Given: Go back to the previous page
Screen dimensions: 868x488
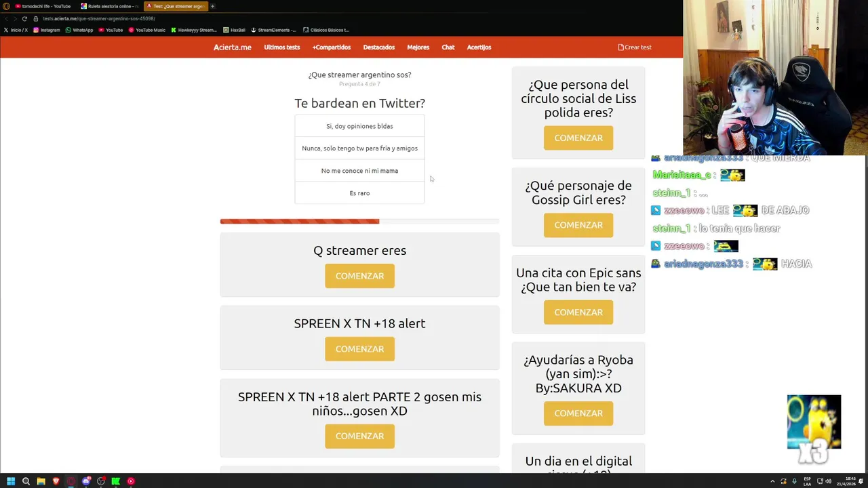Looking at the screenshot, I should point(7,18).
